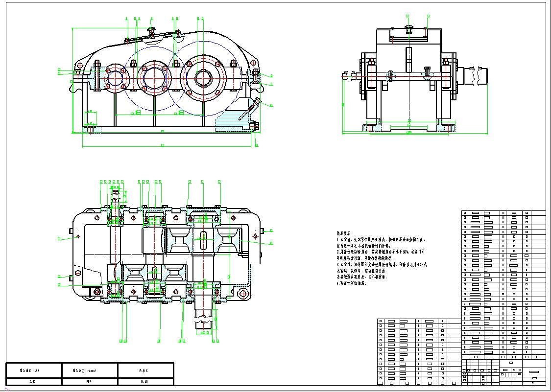Select the inspection cover handle atop the housing

[x=152, y=32]
